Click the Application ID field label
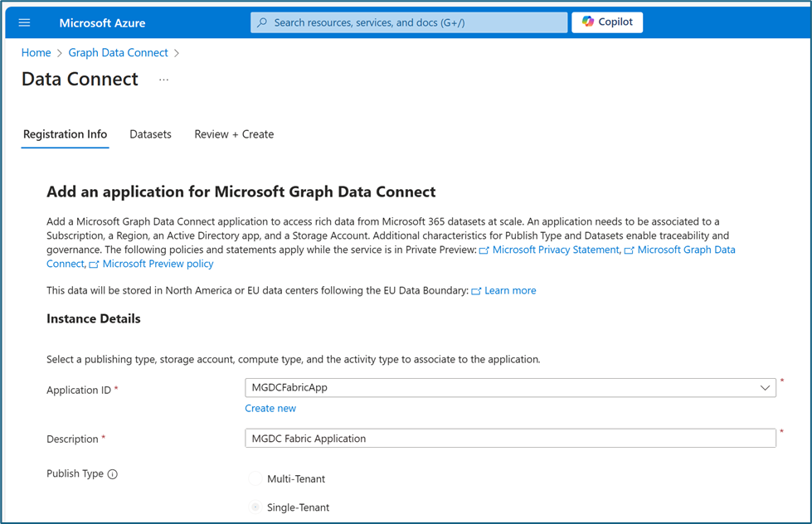Image resolution: width=812 pixels, height=524 pixels. click(x=79, y=390)
